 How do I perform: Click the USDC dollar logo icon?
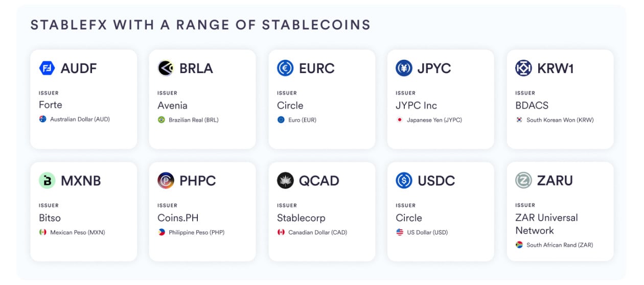[x=404, y=180]
